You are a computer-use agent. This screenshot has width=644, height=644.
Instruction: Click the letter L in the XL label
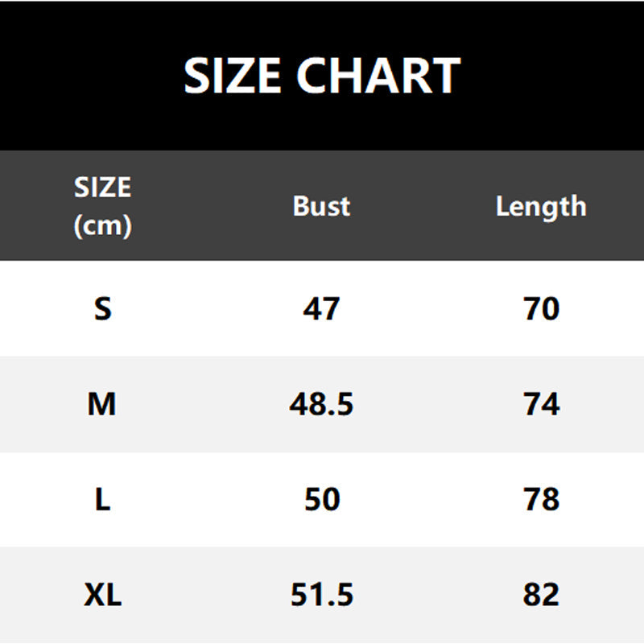[x=113, y=596]
